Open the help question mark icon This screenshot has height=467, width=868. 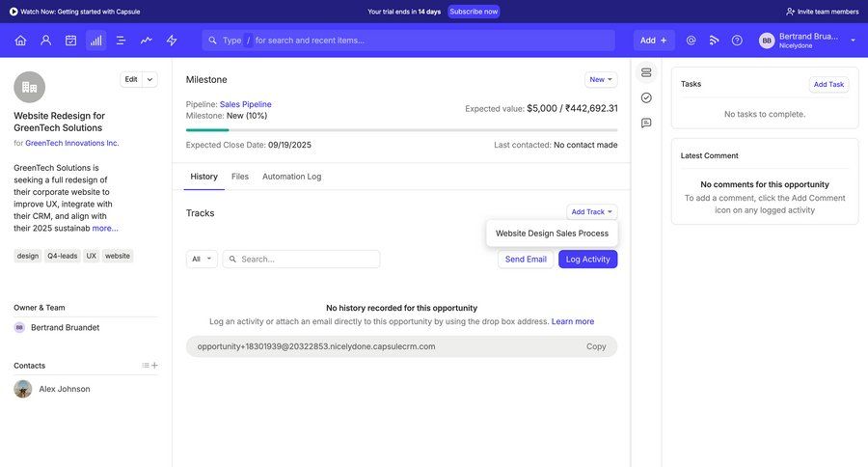point(737,41)
